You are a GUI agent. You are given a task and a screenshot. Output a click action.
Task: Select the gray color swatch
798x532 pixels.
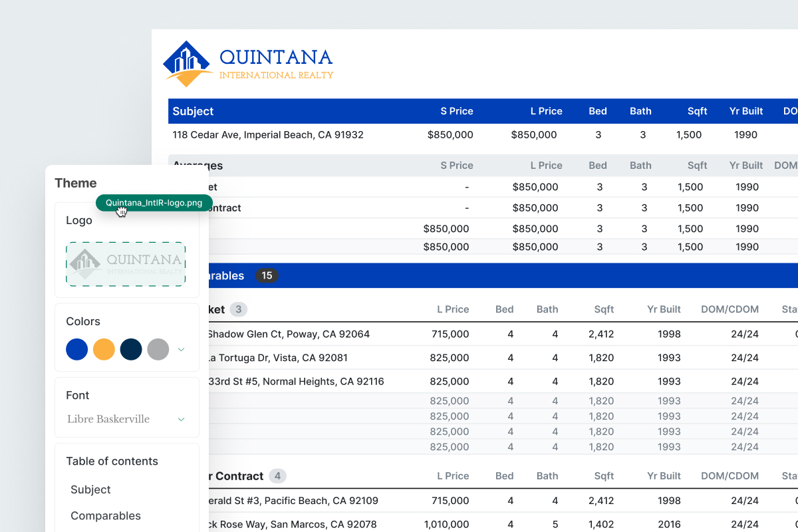point(158,349)
